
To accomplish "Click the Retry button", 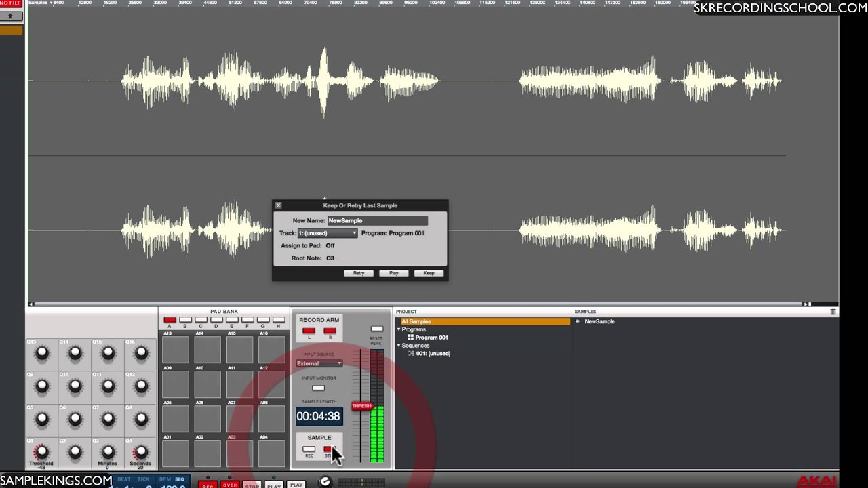I will tap(359, 273).
